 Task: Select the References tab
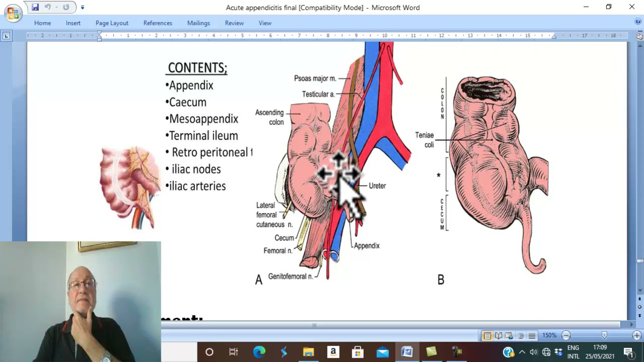(157, 23)
